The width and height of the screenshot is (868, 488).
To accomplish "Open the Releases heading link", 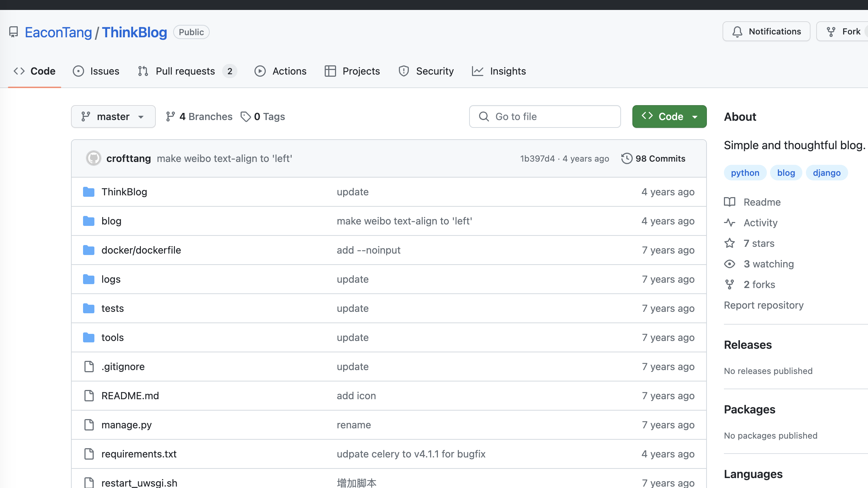I will coord(748,345).
